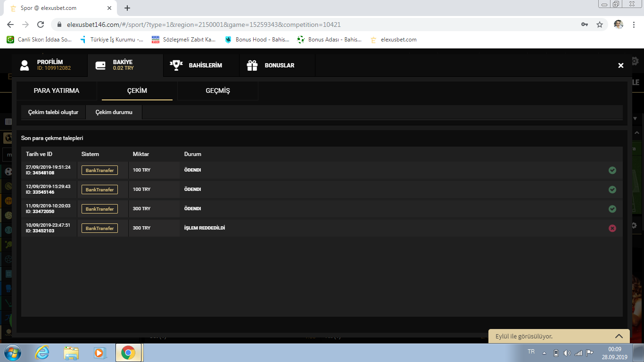
Task: Bookmark this page with the star icon
Action: click(x=600, y=25)
